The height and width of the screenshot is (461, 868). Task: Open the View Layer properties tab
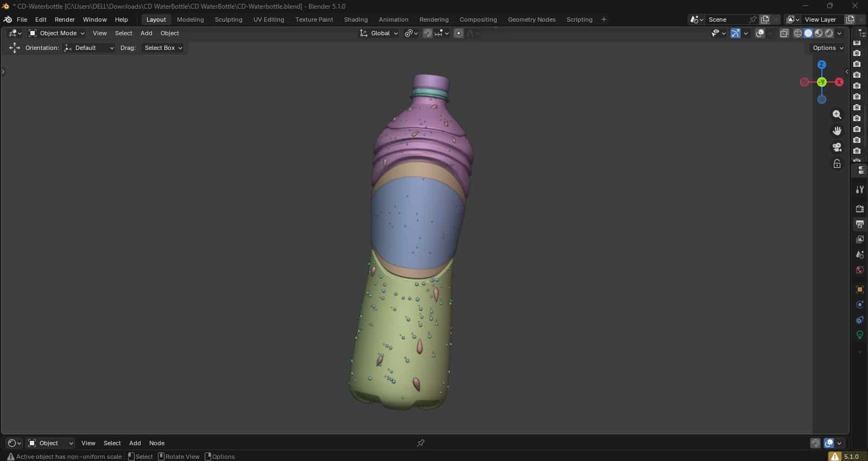click(x=859, y=239)
